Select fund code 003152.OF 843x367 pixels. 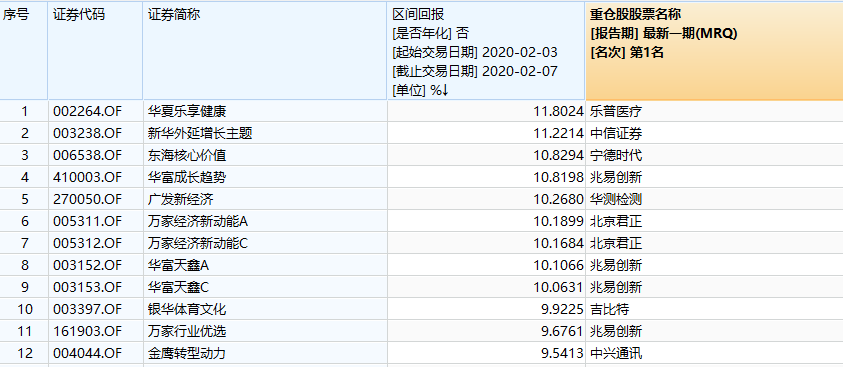pos(88,265)
